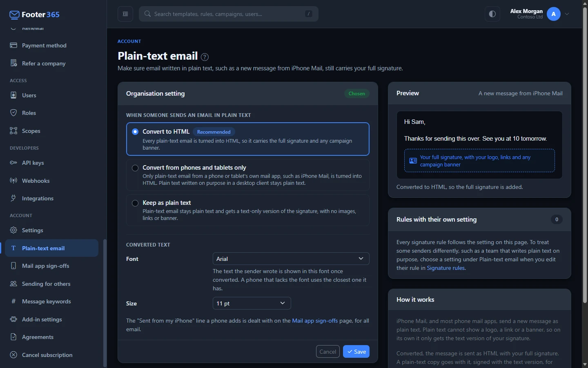Expand the Alex Morgan account menu chevron
588x368 pixels.
pyautogui.click(x=567, y=14)
